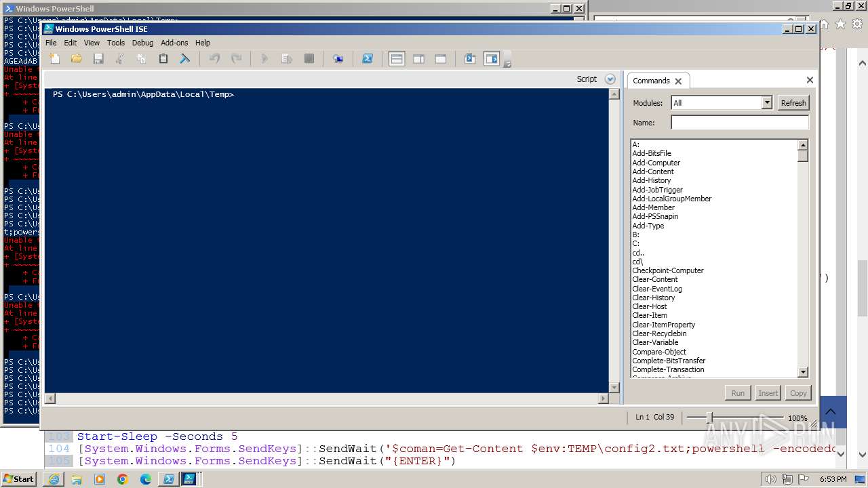Click command list scroll down arrow
Viewport: 868px width, 488px height.
coord(803,372)
